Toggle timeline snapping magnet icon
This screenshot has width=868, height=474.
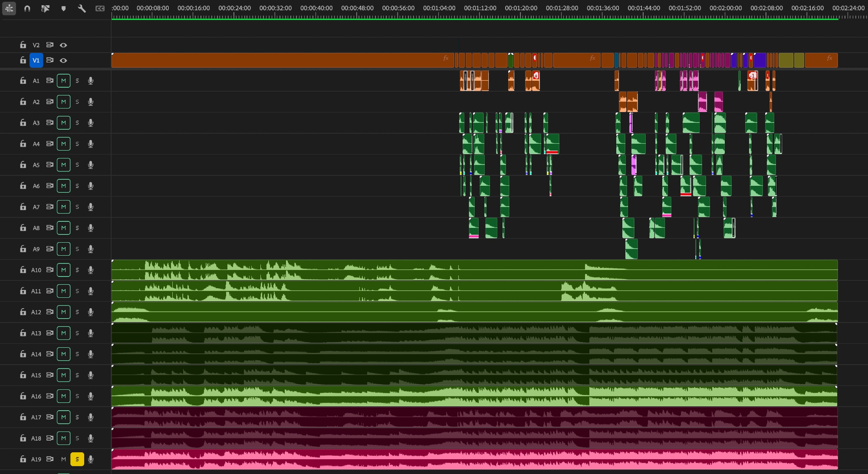[27, 8]
